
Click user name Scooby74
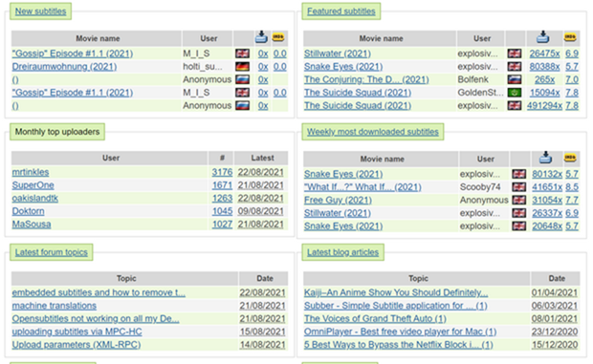pos(480,187)
